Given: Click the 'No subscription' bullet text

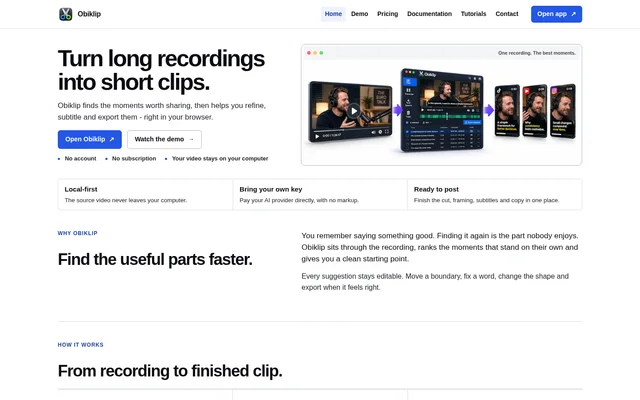Looking at the screenshot, I should tap(134, 158).
